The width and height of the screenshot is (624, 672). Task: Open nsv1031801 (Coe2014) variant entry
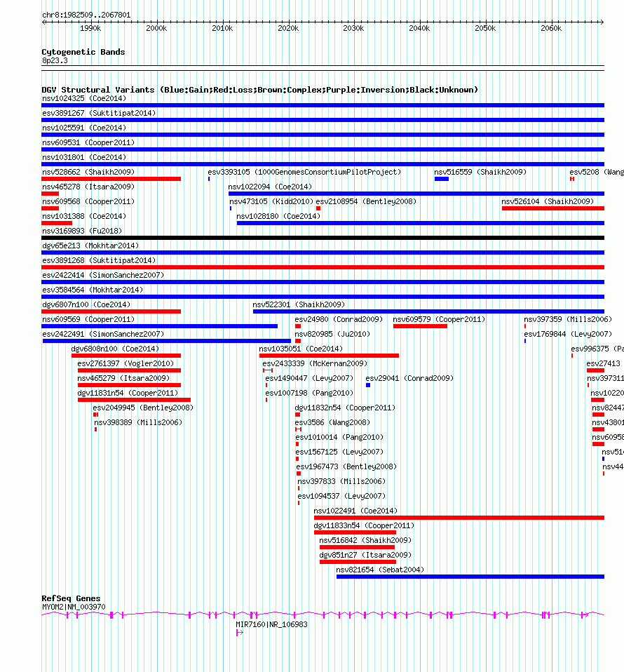tap(84, 157)
